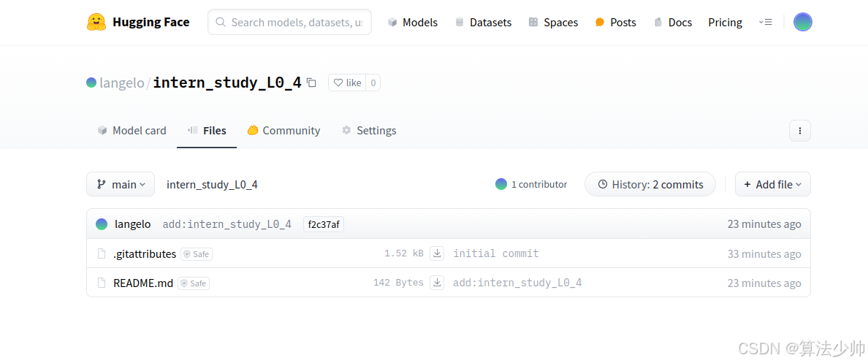The height and width of the screenshot is (363, 868).
Task: Open the Datasets page
Action: [483, 22]
